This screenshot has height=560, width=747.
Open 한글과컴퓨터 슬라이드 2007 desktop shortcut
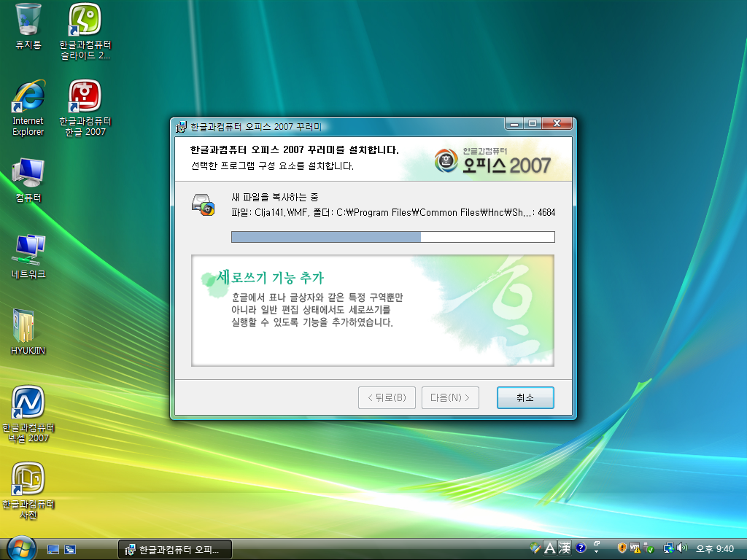pyautogui.click(x=85, y=31)
